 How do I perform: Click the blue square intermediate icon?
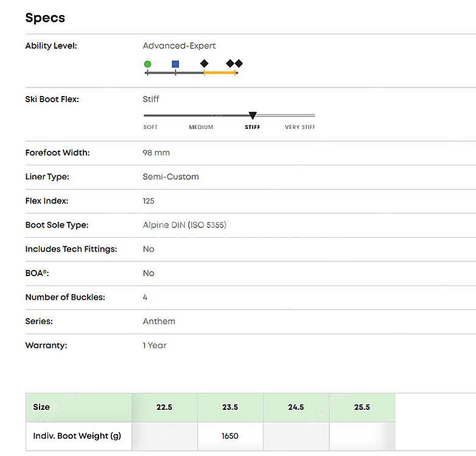pos(175,64)
